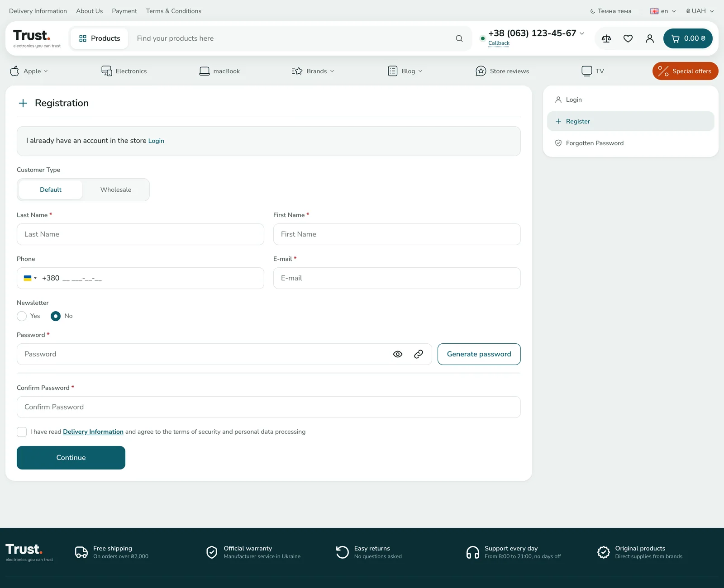724x588 pixels.
Task: Focus the Last Name input field
Action: [x=140, y=234]
